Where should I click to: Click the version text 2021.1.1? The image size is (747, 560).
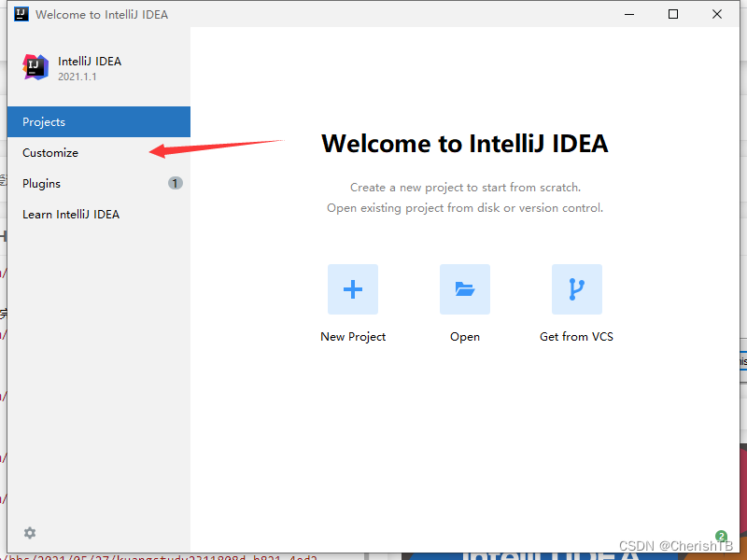click(78, 77)
